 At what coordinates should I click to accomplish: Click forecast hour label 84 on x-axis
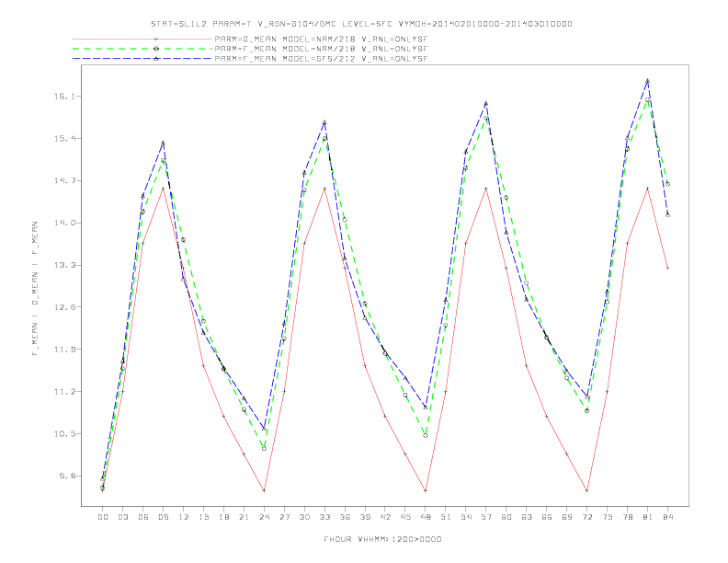pos(667,517)
